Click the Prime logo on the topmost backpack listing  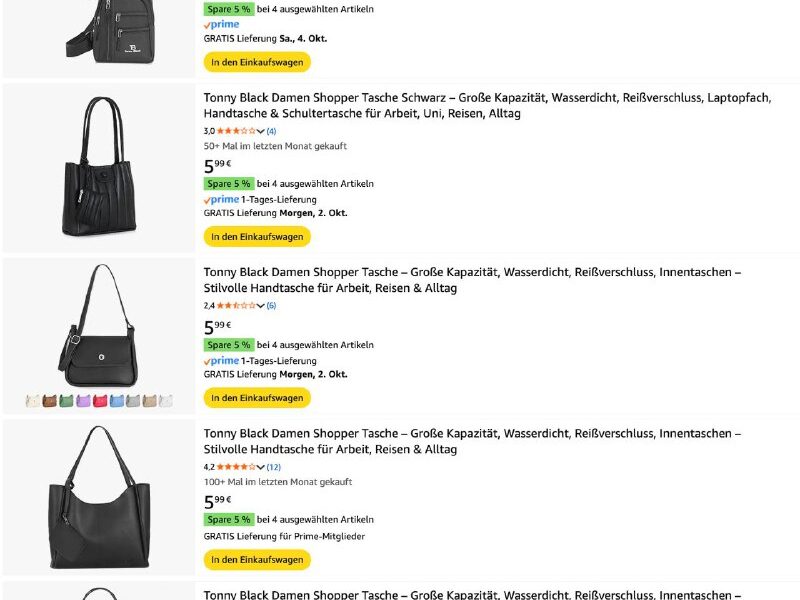(x=222, y=24)
